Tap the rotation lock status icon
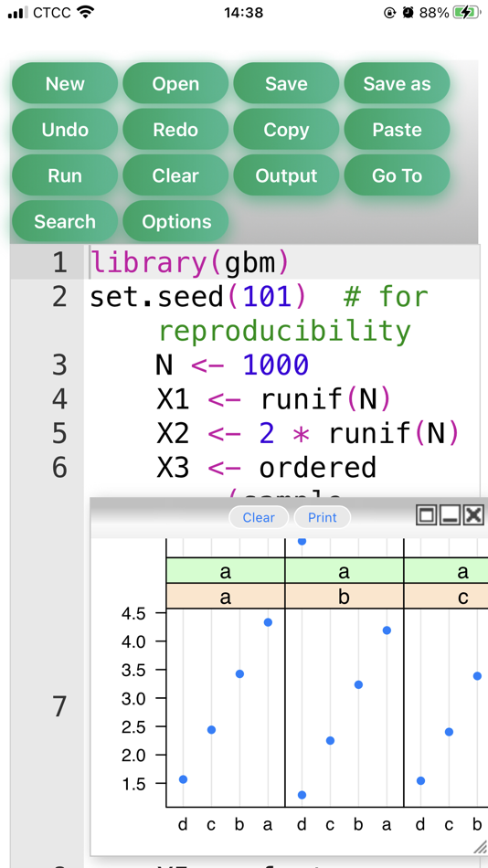 point(390,12)
